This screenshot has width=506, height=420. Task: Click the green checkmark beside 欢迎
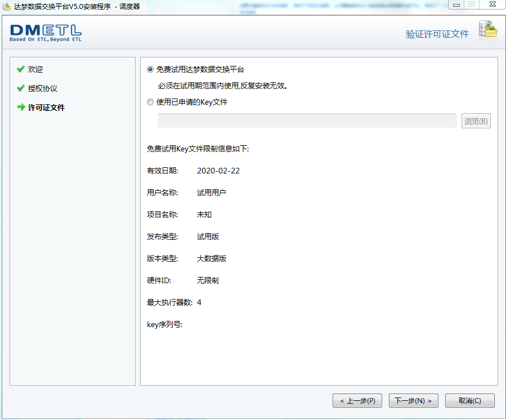pyautogui.click(x=21, y=69)
